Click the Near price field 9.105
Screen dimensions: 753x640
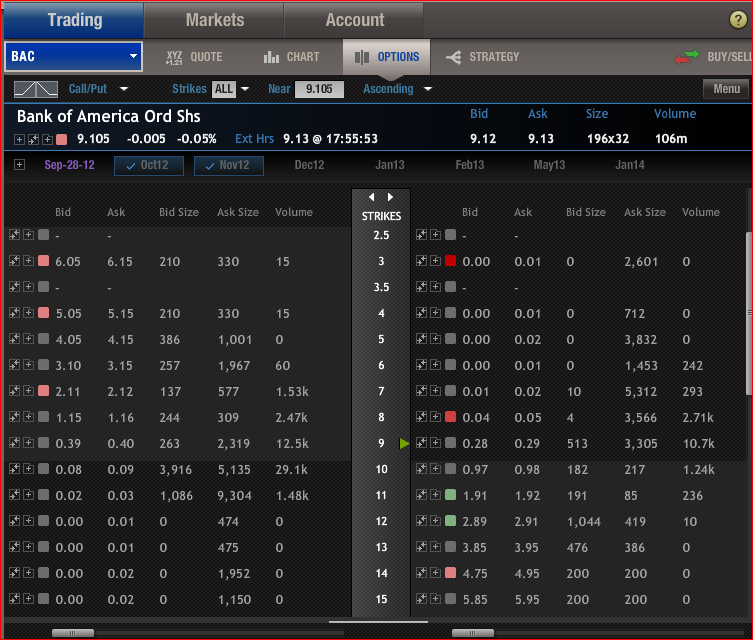point(319,89)
